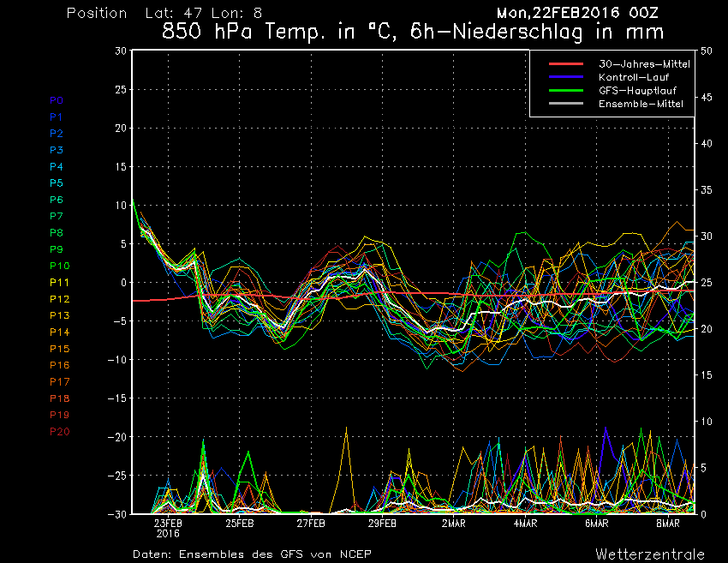
Task: Click the Wetterzentrale watermark text
Action: pos(650,553)
